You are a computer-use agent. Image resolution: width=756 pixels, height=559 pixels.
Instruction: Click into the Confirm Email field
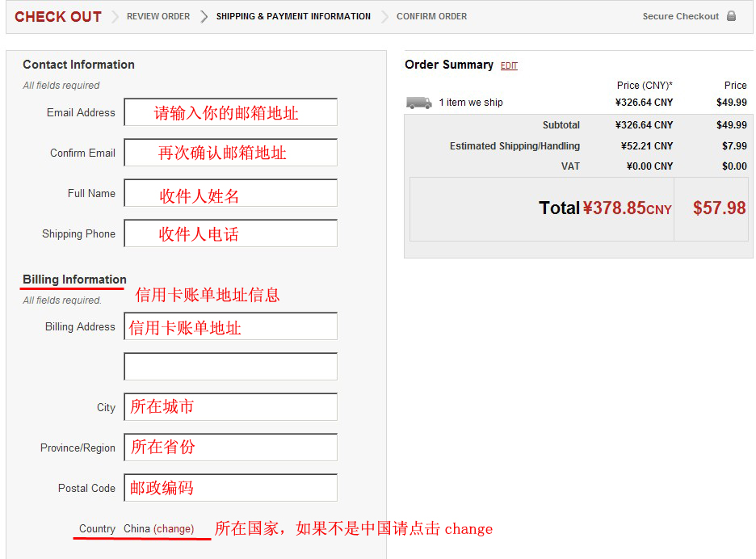point(230,153)
